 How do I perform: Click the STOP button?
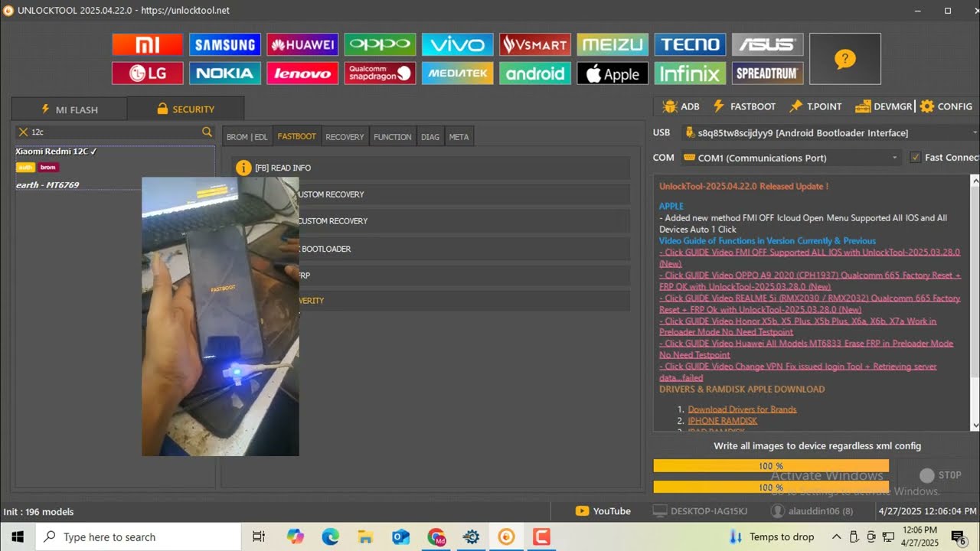(x=940, y=475)
